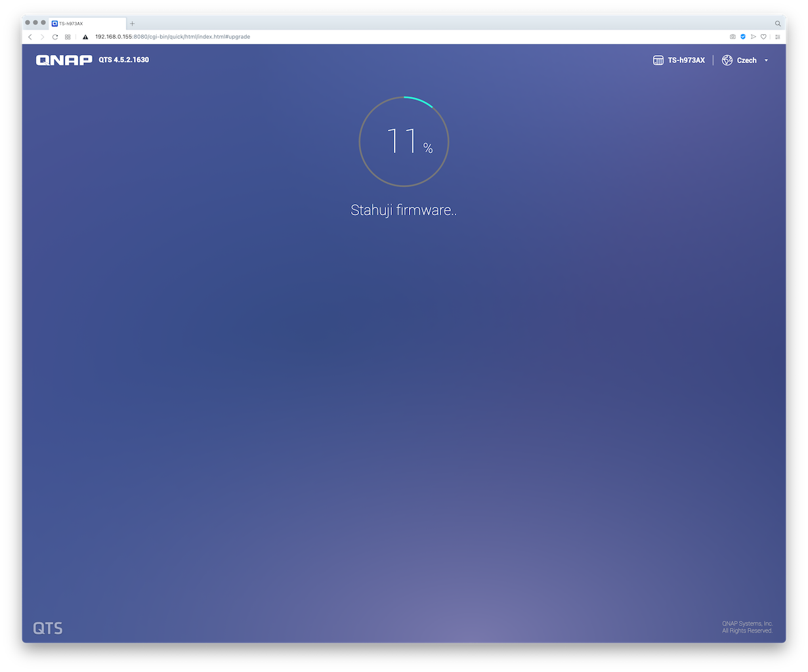Click the QNAP logo in the header
The image size is (808, 672).
tap(64, 60)
